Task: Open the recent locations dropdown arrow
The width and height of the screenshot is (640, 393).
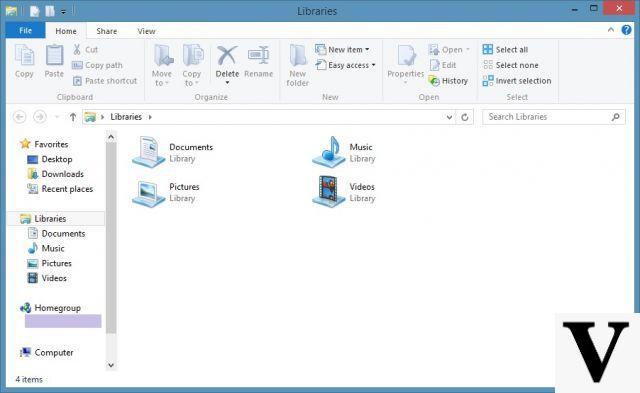Action: pyautogui.click(x=57, y=118)
